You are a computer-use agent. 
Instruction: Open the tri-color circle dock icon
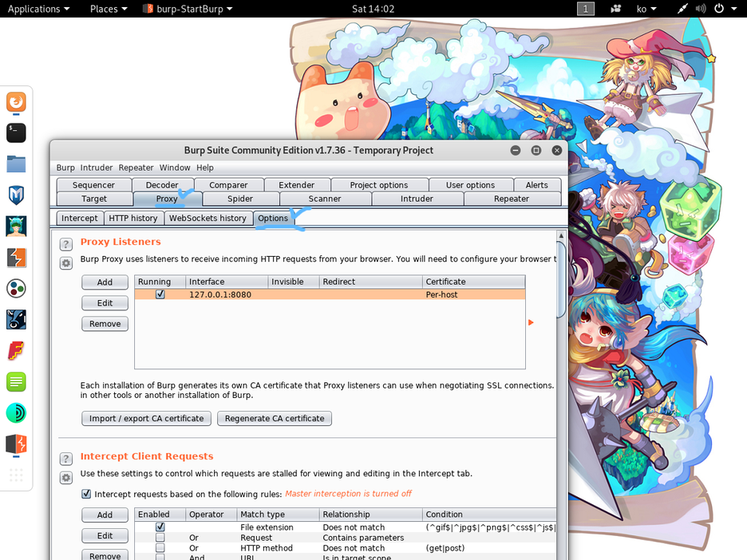[x=16, y=289]
